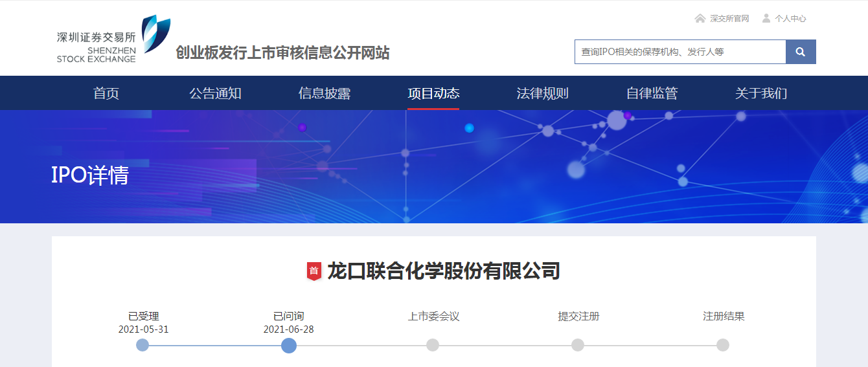Click the 注册结果 step label
The image size is (868, 367).
click(724, 317)
